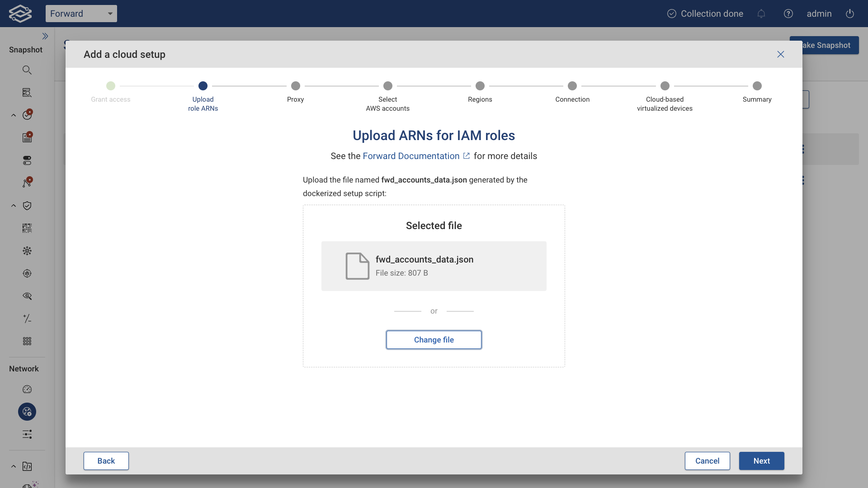
Task: Click Next to proceed in the wizard
Action: tap(761, 461)
